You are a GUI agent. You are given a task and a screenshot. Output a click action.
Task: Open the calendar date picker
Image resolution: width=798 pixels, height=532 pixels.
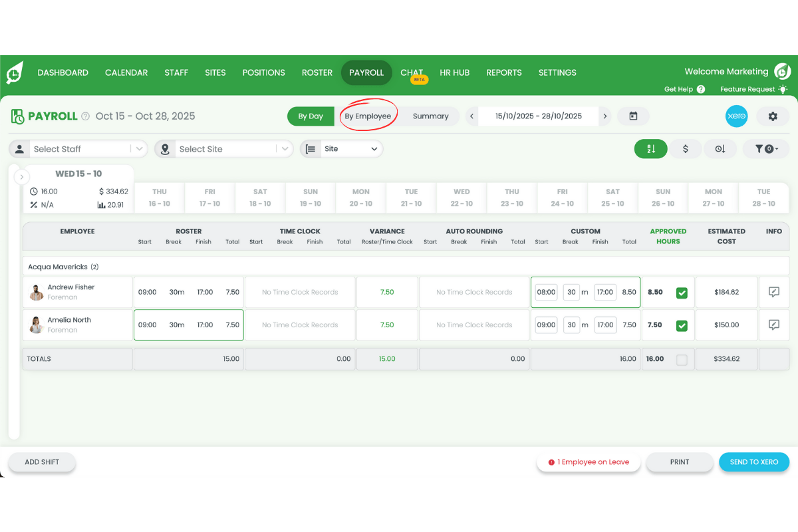pyautogui.click(x=633, y=116)
